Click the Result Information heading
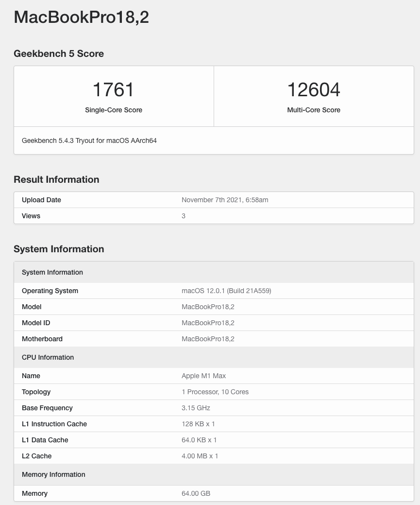 pyautogui.click(x=56, y=179)
